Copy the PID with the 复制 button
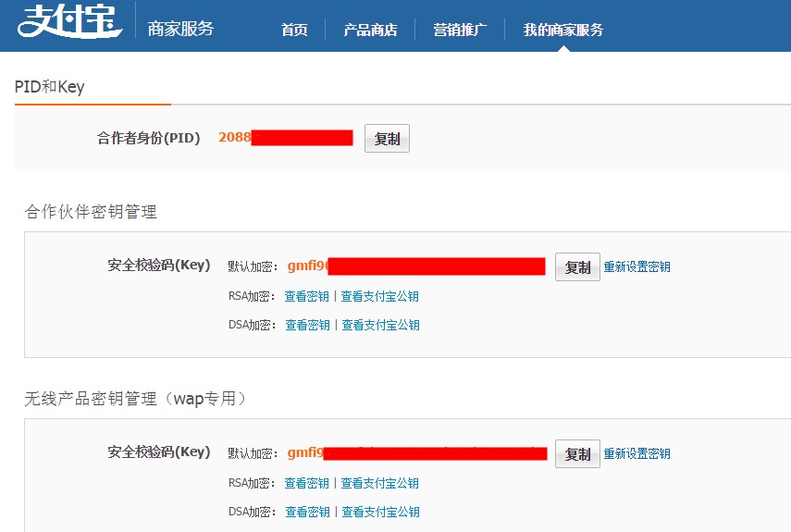Image resolution: width=791 pixels, height=532 pixels. 387,138
